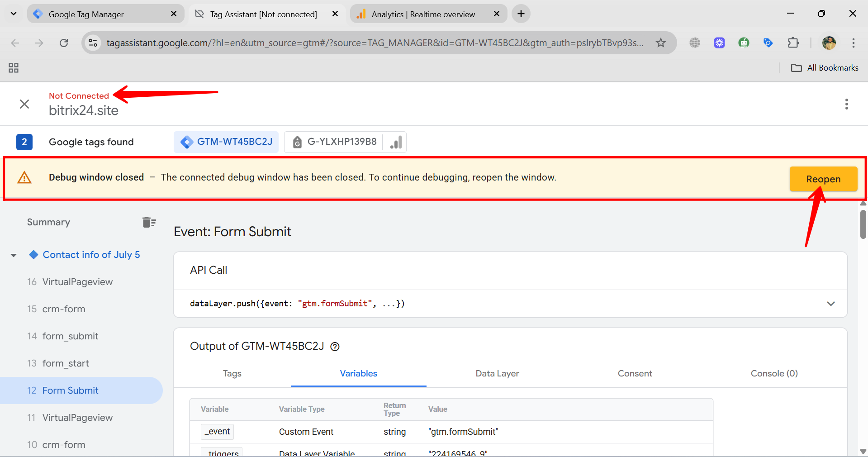Click the "gtm.formSubmit" value cell
This screenshot has width=868, height=457.
pyautogui.click(x=463, y=432)
